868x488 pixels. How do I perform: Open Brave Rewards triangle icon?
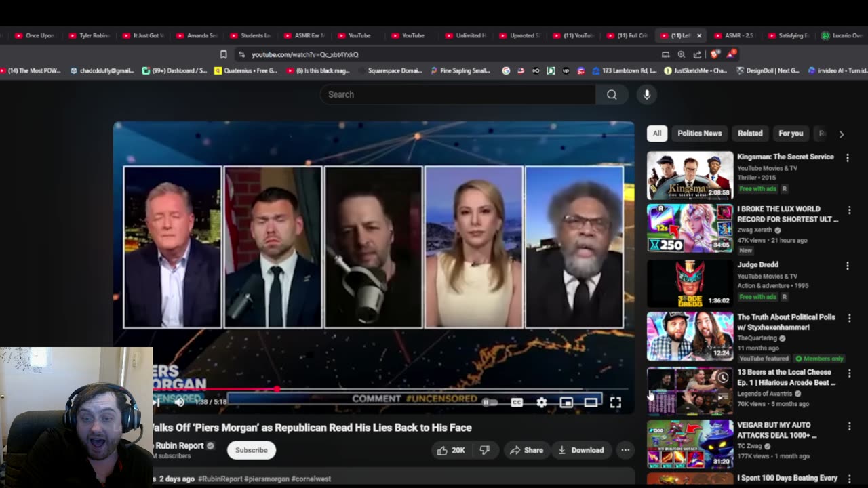click(x=732, y=54)
